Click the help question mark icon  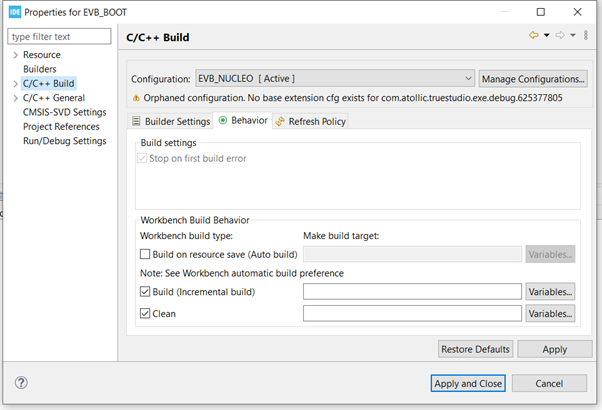tap(21, 382)
